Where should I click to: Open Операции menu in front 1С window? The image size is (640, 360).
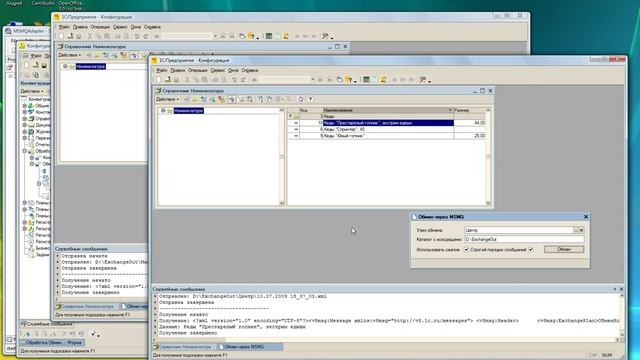click(198, 70)
